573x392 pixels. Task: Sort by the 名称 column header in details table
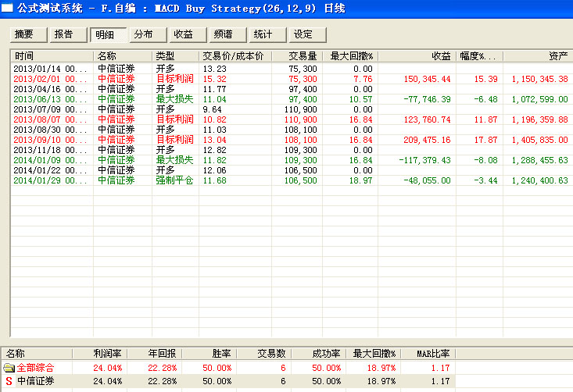123,56
